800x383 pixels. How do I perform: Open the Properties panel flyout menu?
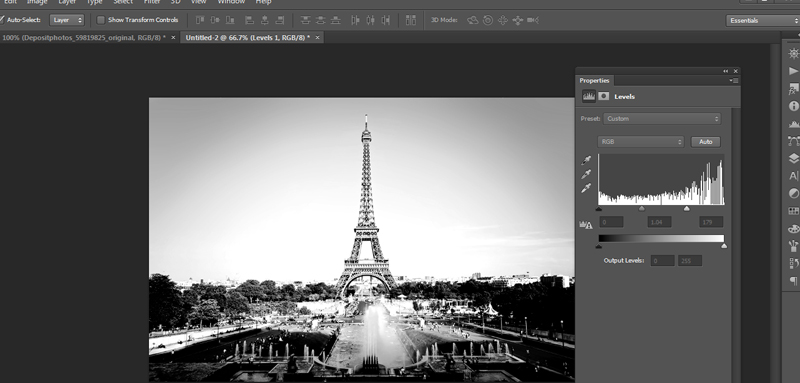coord(734,81)
